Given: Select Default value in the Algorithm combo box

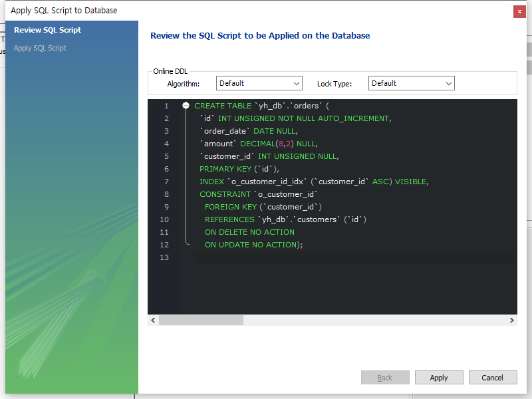Looking at the screenshot, I should [253, 83].
